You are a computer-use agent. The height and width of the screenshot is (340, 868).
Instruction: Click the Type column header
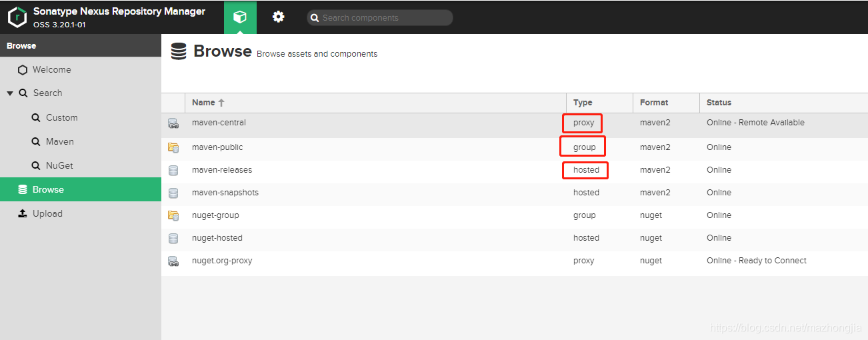pos(600,103)
